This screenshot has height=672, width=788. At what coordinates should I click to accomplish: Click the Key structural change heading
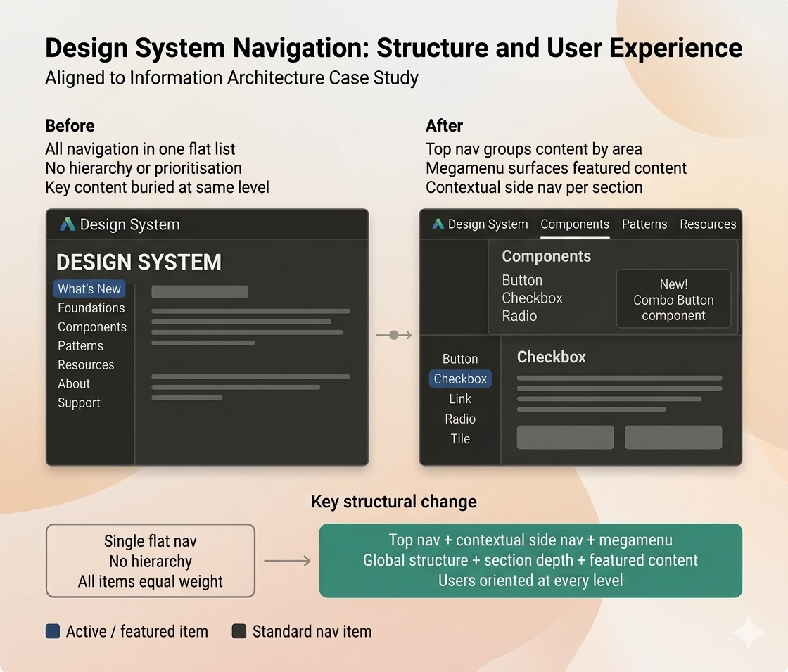coord(394,502)
